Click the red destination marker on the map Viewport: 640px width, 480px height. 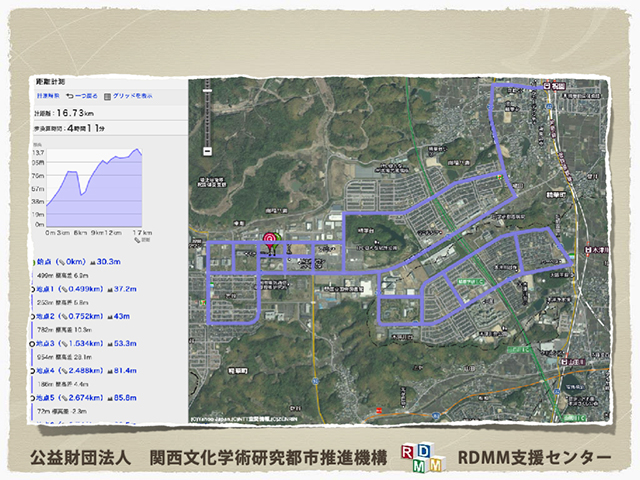point(269,239)
